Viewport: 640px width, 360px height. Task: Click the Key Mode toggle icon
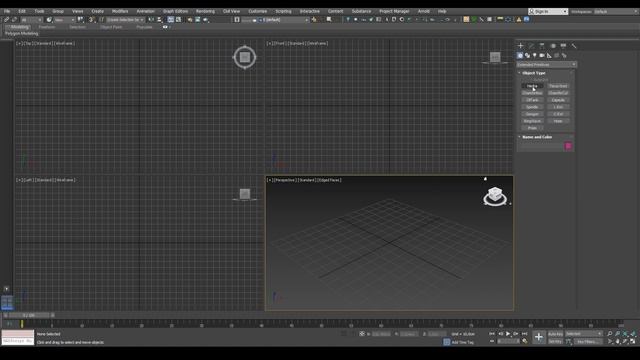coord(492,341)
